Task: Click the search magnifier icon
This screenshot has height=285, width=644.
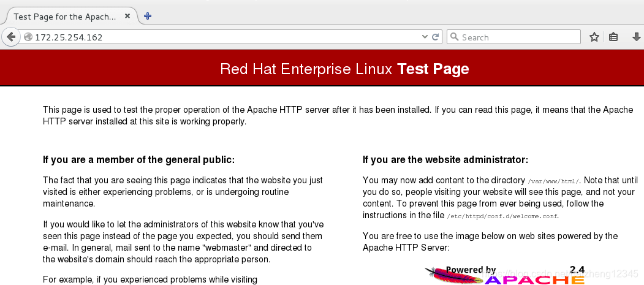Action: [x=454, y=37]
